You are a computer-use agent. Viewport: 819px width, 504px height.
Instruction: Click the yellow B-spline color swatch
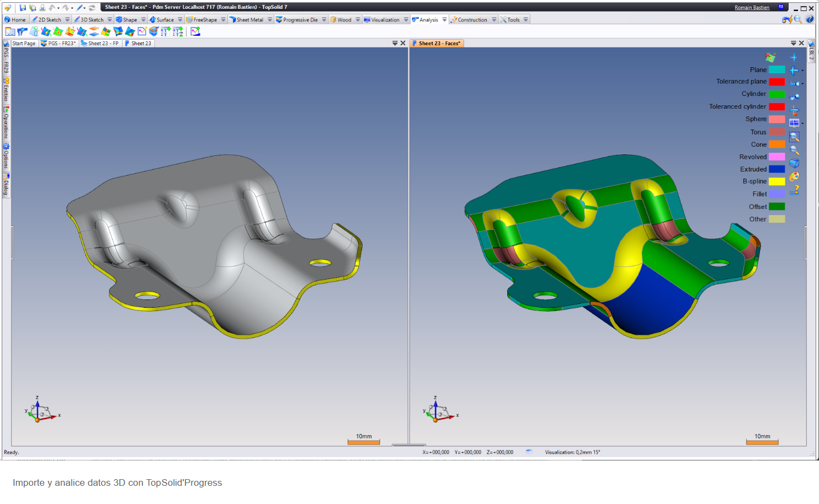tap(777, 181)
